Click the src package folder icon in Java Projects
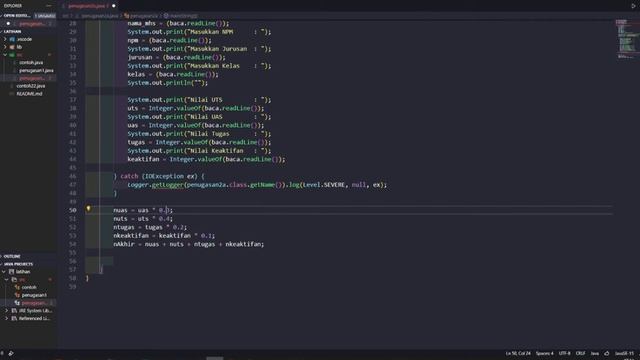The image size is (640, 360). pyautogui.click(x=14, y=280)
